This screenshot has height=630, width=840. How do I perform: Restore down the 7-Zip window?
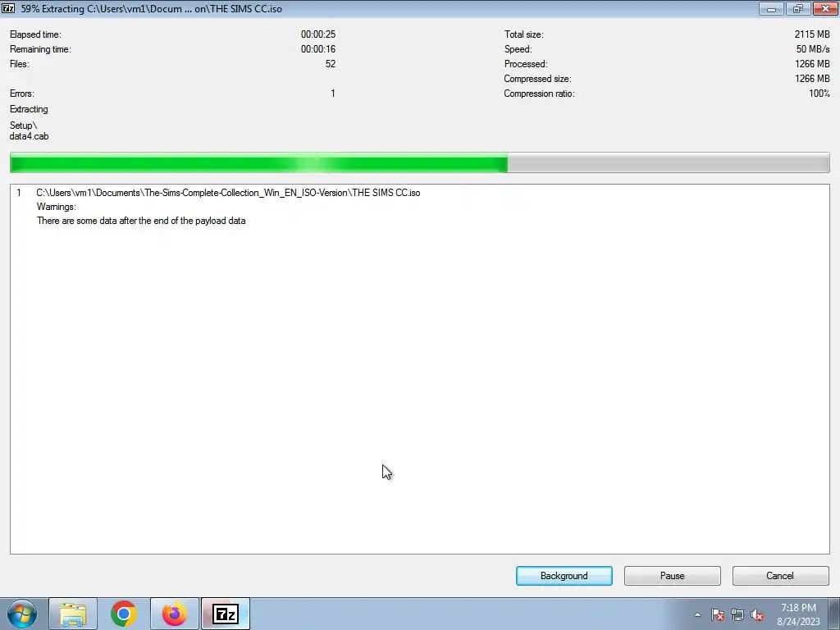798,8
